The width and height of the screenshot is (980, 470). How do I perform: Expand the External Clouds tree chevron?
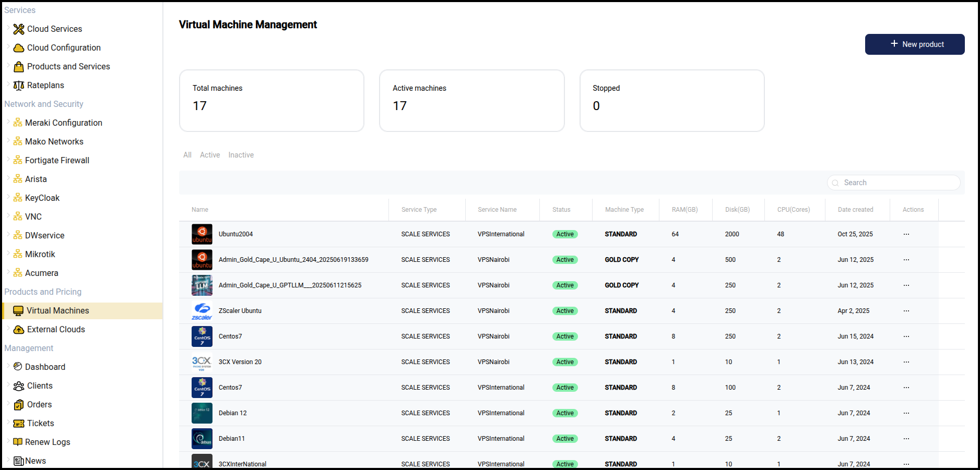tap(8, 329)
